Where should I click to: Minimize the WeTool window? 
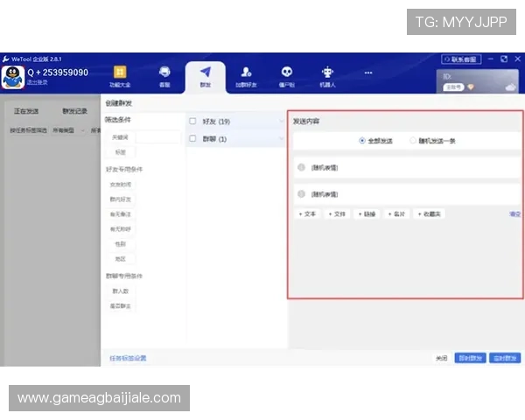click(x=491, y=59)
